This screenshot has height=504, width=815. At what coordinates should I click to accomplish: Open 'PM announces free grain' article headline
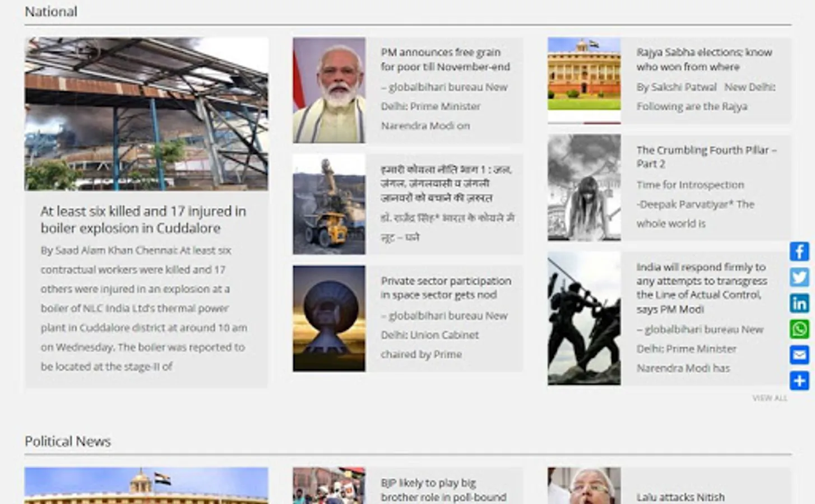point(446,59)
